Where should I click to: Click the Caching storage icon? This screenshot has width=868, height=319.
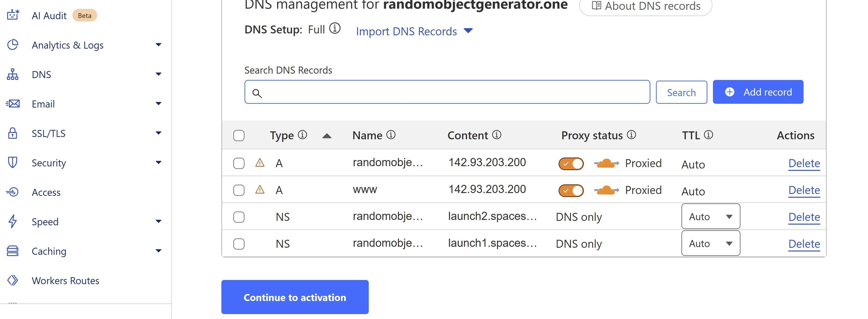[13, 251]
